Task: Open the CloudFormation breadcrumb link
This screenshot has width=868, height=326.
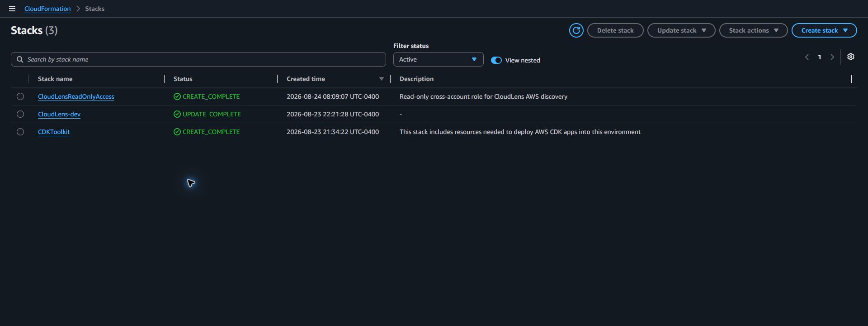Action: [47, 9]
